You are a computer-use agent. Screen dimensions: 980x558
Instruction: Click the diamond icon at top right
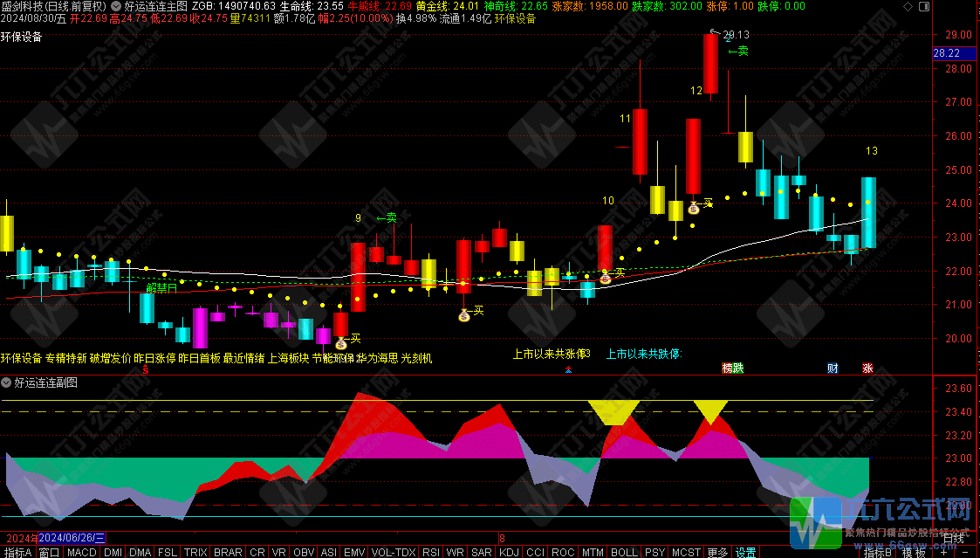click(x=908, y=6)
